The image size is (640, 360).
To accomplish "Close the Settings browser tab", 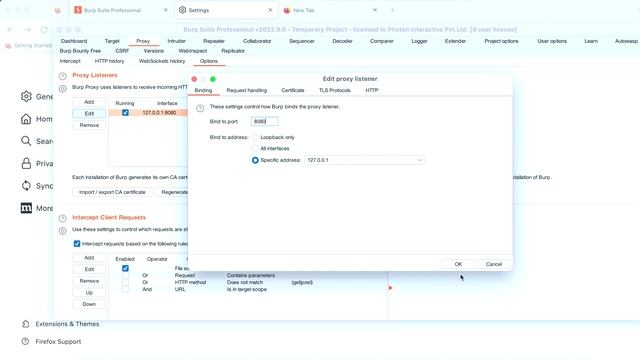I will [x=270, y=10].
